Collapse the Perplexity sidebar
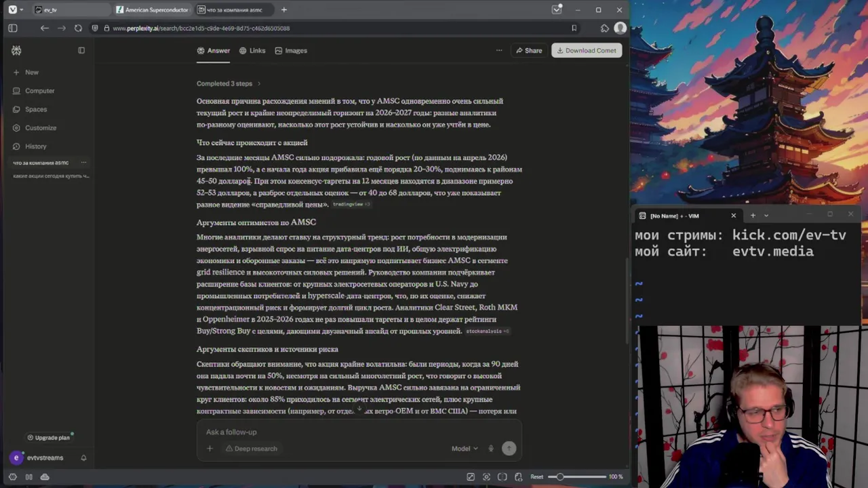 pos(81,50)
